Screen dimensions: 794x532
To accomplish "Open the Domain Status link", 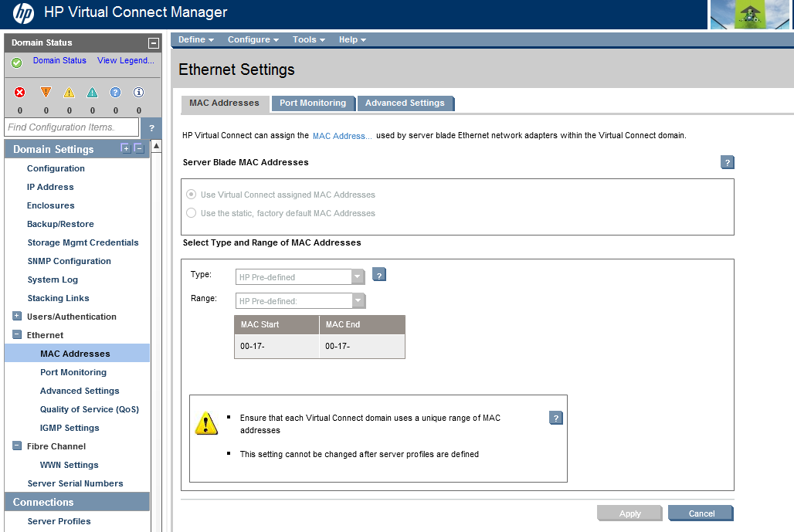I will click(x=59, y=60).
